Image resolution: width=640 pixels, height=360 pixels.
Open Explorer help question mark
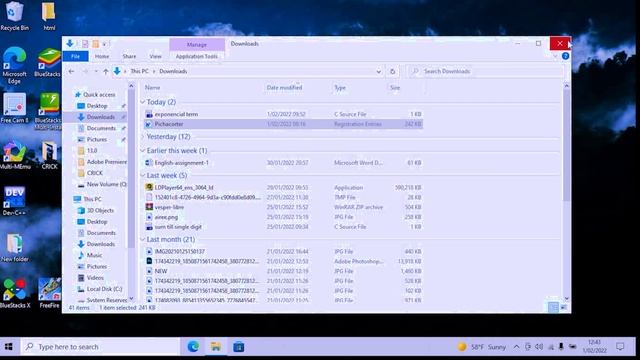(x=565, y=56)
